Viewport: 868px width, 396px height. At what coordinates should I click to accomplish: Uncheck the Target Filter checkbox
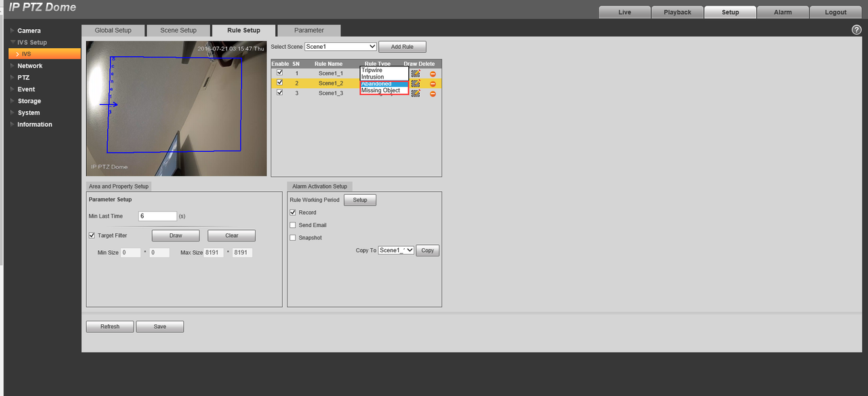click(92, 235)
